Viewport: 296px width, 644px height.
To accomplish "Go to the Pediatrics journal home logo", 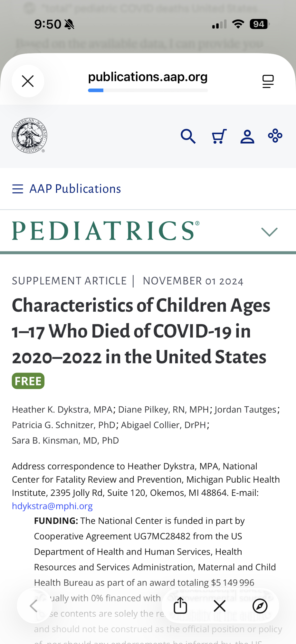I will coord(106,231).
